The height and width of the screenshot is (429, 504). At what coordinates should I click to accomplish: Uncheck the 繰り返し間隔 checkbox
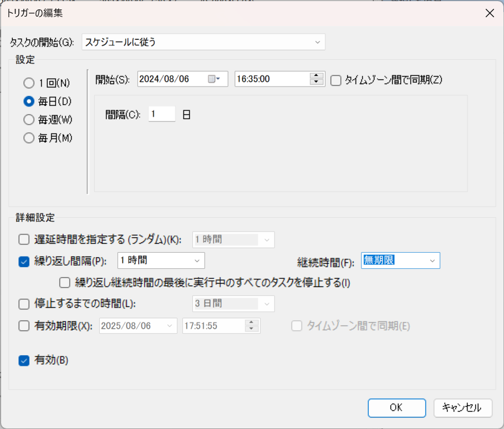(24, 262)
